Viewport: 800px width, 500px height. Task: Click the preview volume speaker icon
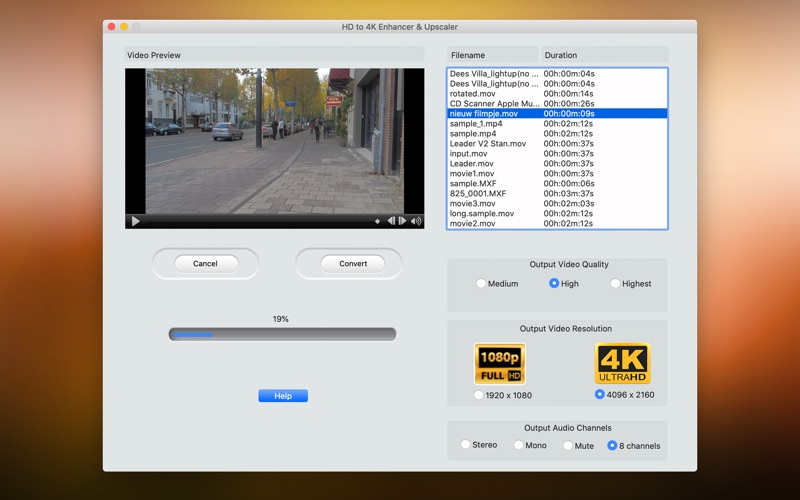click(x=416, y=221)
